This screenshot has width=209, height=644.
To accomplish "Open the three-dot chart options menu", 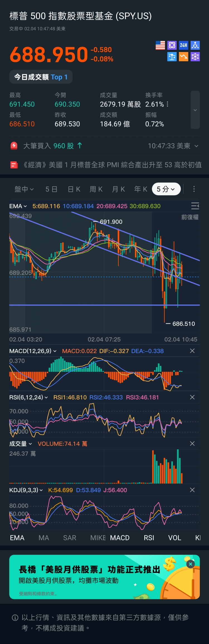I will (194, 189).
